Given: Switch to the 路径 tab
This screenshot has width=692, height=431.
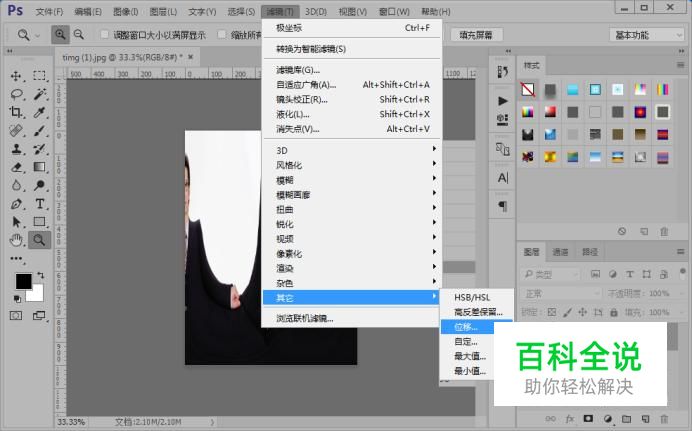Looking at the screenshot, I should tap(590, 252).
